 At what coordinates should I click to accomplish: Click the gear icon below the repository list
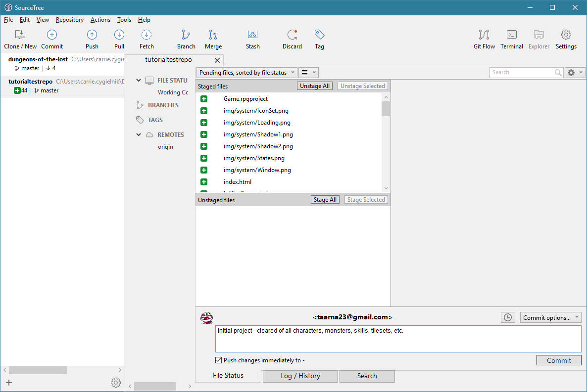(x=116, y=382)
